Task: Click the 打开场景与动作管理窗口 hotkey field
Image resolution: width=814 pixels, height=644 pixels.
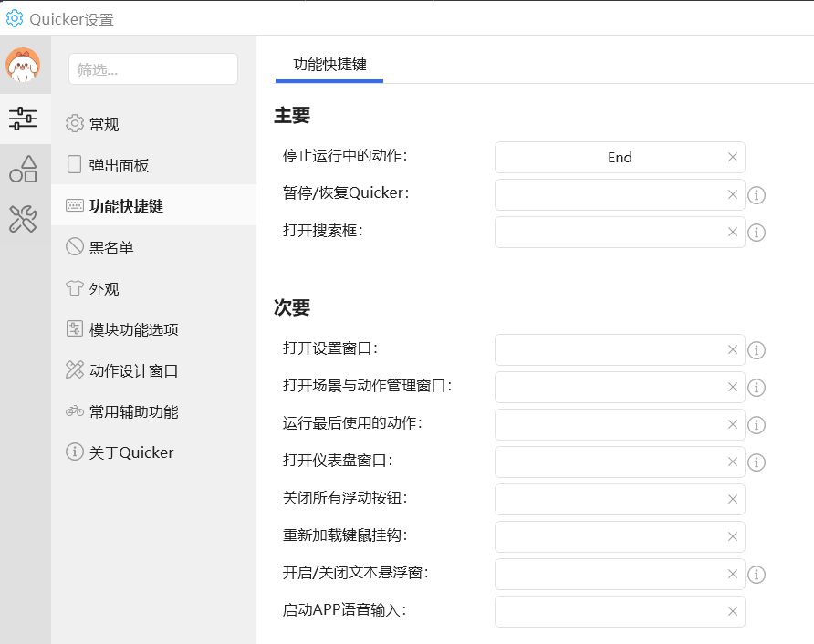Action: coord(620,387)
